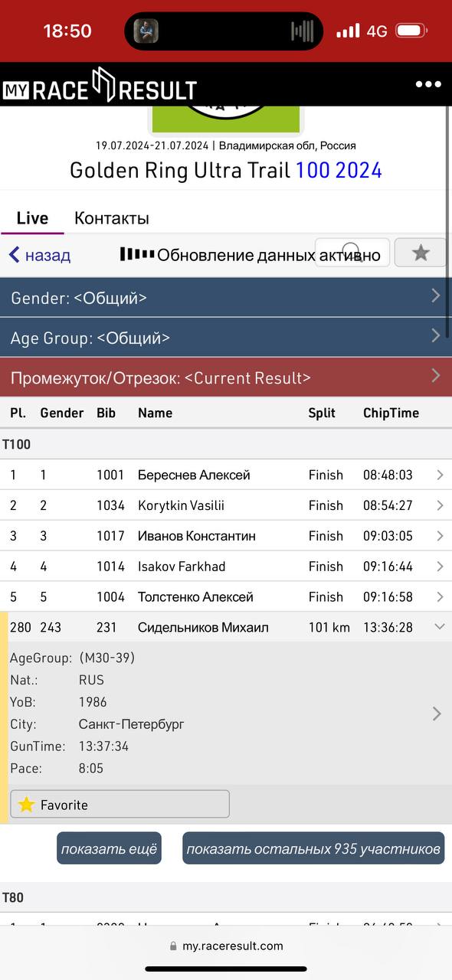Open details arrow for Isakov Farkhad
Image resolution: width=452 pixels, height=980 pixels.
(x=440, y=567)
